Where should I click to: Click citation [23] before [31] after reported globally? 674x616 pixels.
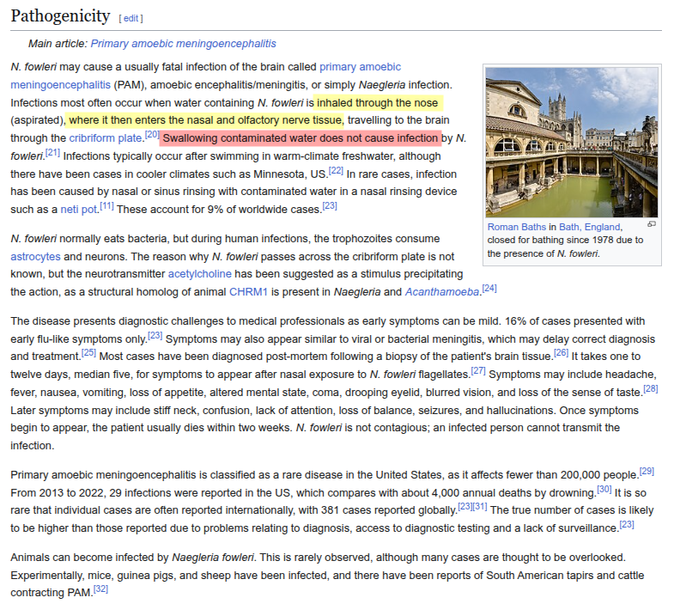click(x=465, y=506)
